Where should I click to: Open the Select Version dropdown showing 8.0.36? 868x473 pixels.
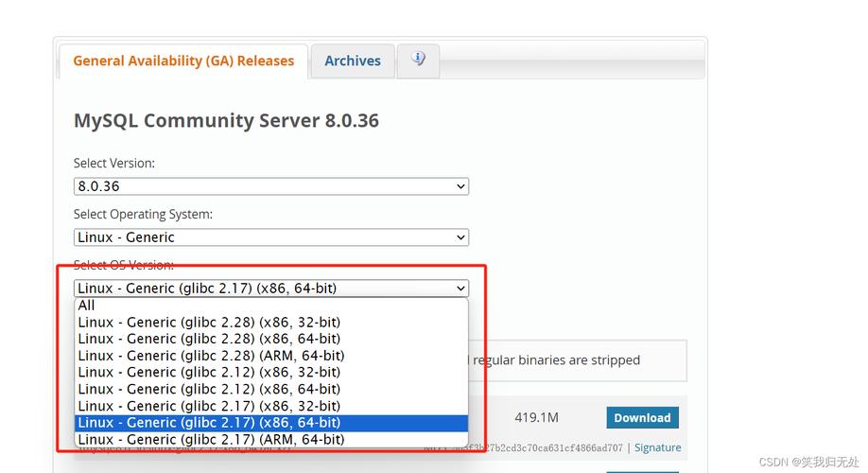click(x=271, y=186)
